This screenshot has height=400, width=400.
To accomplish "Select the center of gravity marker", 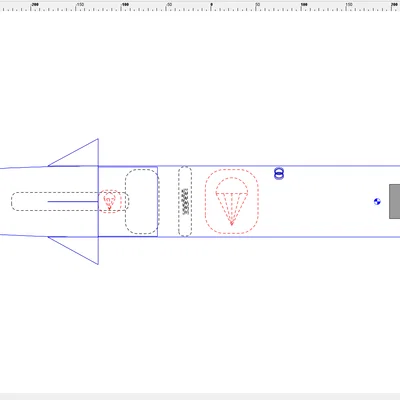I will [377, 201].
